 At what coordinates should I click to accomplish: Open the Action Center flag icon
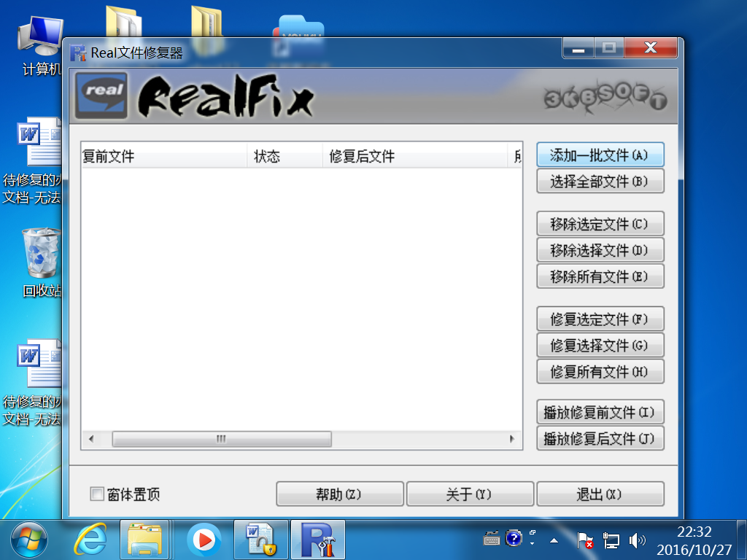tap(584, 540)
